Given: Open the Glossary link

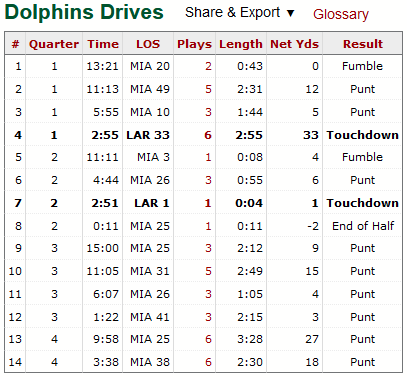Looking at the screenshot, I should (341, 14).
